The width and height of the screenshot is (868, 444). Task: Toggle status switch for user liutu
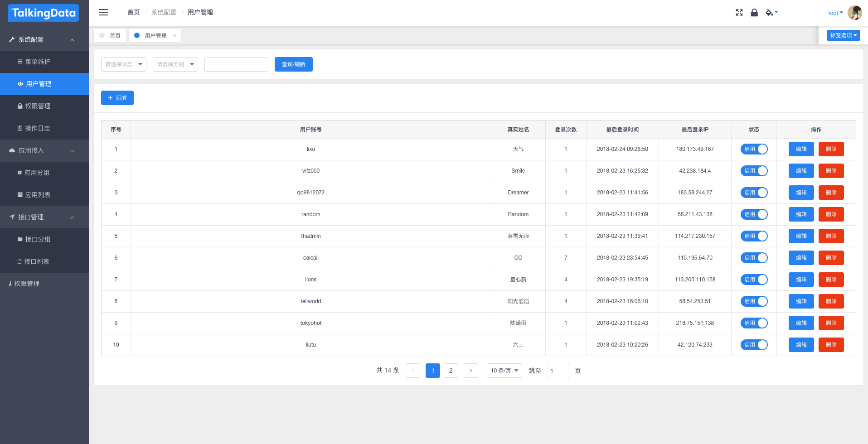754,345
